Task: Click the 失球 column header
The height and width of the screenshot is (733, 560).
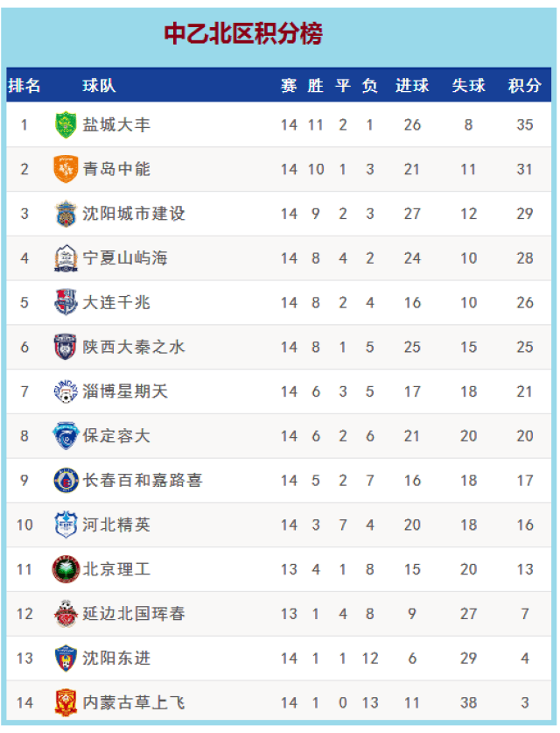Action: coord(468,86)
